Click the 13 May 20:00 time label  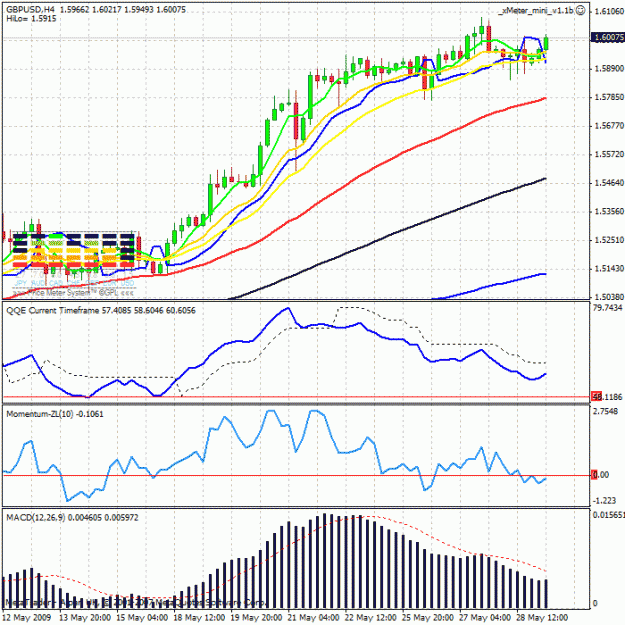85,617
